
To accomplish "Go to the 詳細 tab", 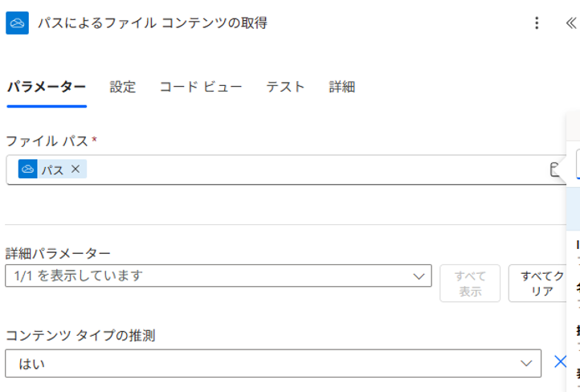I will coord(341,87).
